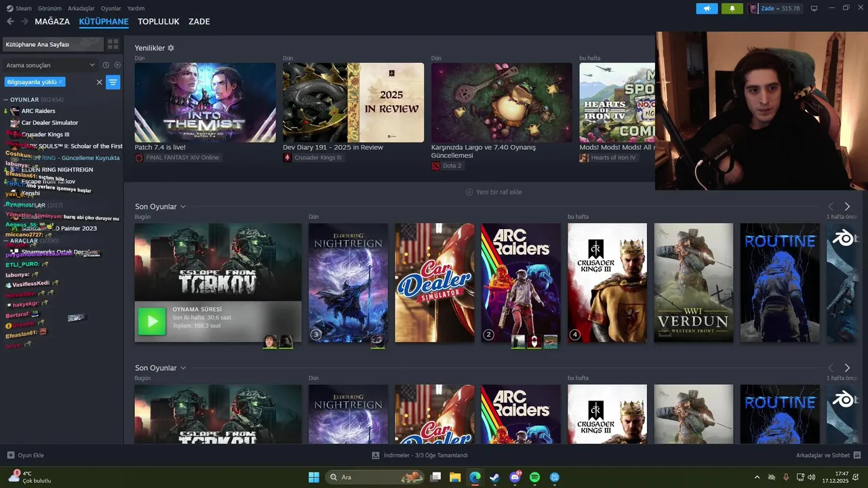This screenshot has width=868, height=488.
Task: Open the ZADE profile tab
Action: click(x=199, y=22)
